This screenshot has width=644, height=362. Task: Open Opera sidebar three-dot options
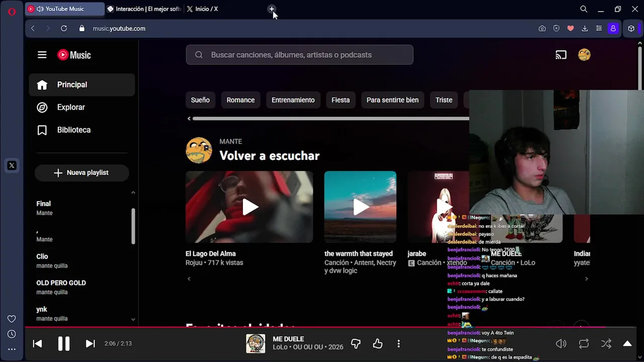coord(12,349)
